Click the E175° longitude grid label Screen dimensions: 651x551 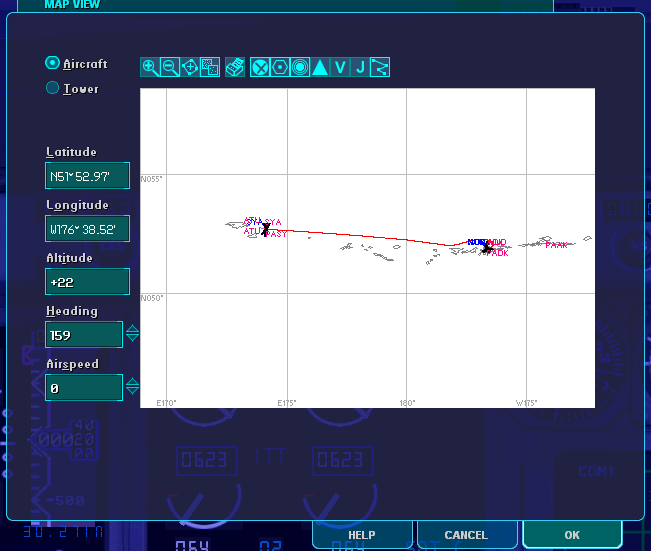pos(287,403)
